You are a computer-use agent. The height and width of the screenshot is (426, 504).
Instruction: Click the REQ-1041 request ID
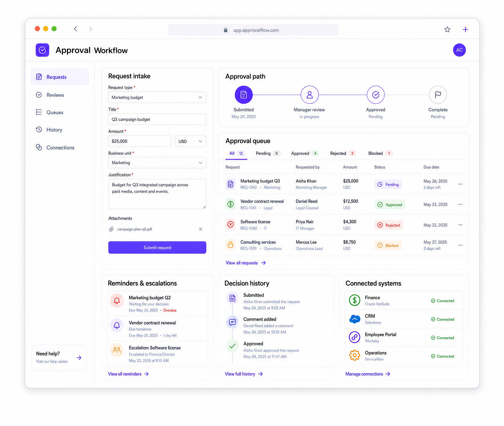point(248,208)
